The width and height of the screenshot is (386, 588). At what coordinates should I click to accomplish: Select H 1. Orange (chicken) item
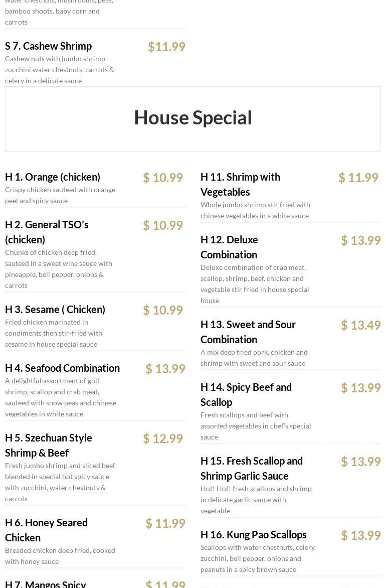53,177
